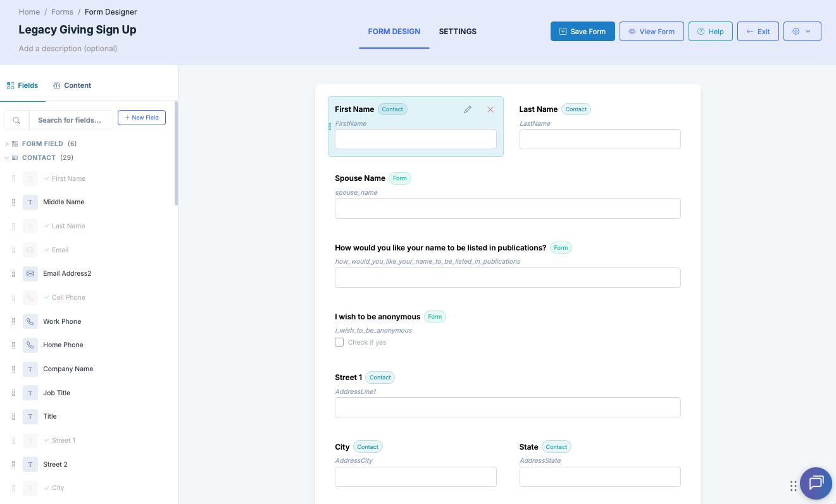This screenshot has height=504, width=836.
Task: Click the Last Name input box
Action: click(x=600, y=139)
